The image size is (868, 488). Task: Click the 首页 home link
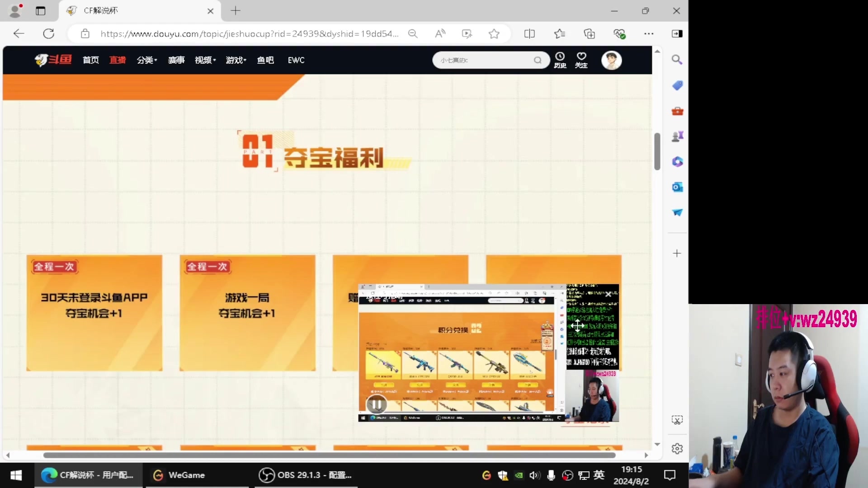coord(90,60)
